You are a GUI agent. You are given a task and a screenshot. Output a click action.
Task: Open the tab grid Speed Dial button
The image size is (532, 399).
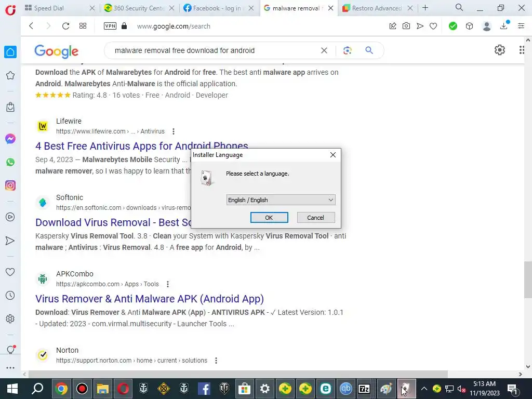(83, 26)
